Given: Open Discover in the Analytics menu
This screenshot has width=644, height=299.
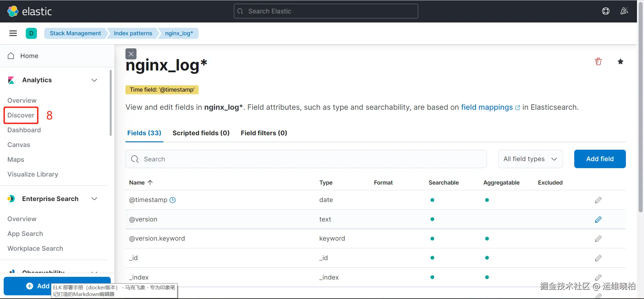Looking at the screenshot, I should tap(21, 115).
